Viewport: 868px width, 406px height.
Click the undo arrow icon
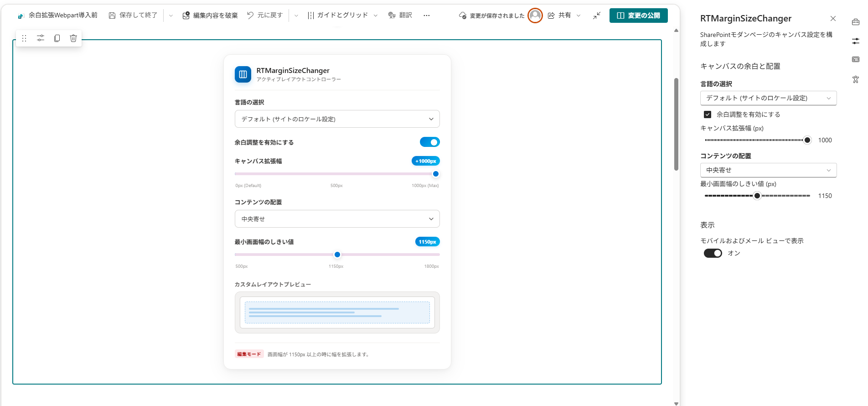250,15
